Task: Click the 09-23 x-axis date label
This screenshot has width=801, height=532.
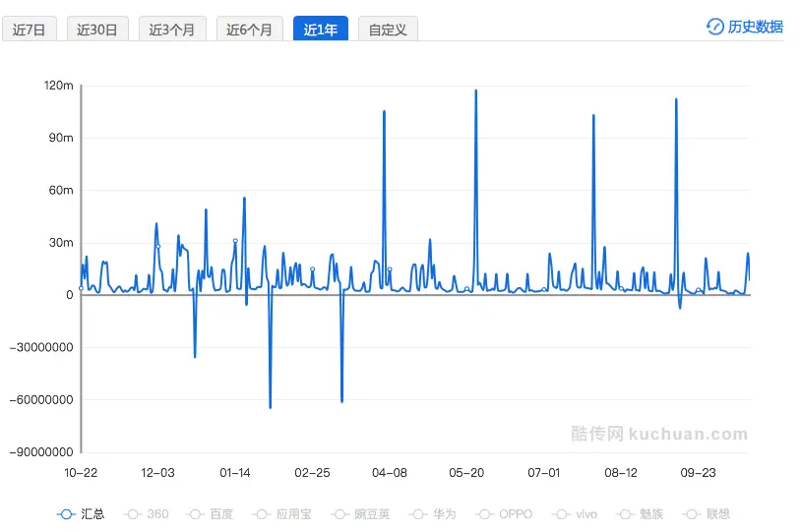Action: 698,473
